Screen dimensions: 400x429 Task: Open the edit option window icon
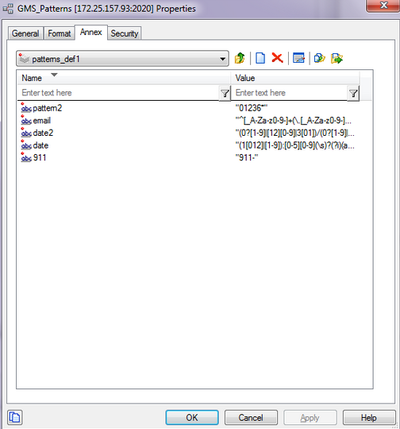click(299, 58)
